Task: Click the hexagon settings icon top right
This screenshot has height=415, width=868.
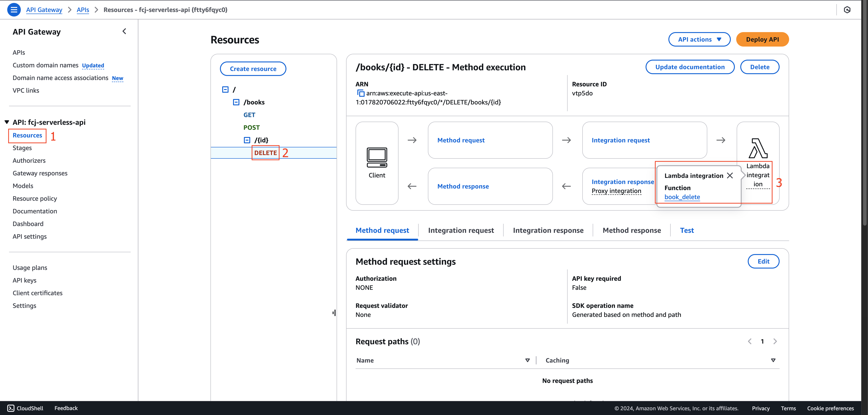Action: (x=847, y=10)
